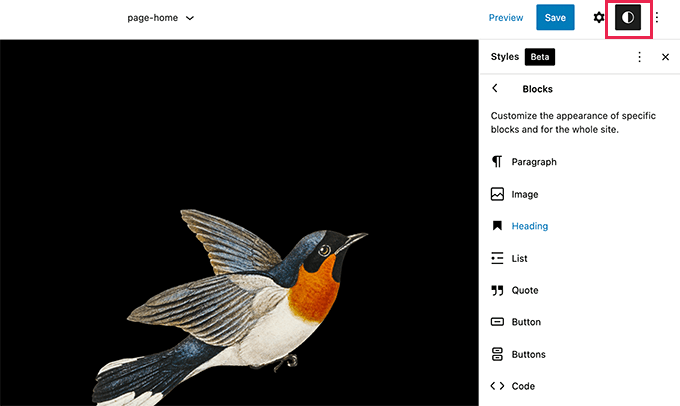The image size is (680, 406).
Task: Select the Buttons block entry
Action: coord(530,354)
